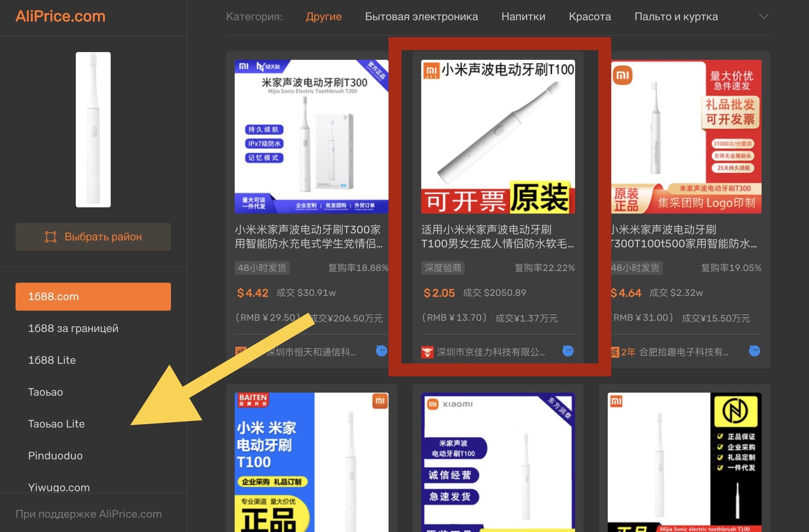Click the uploaded toothbrush search image
Screen dimensions: 809x532
93,129
